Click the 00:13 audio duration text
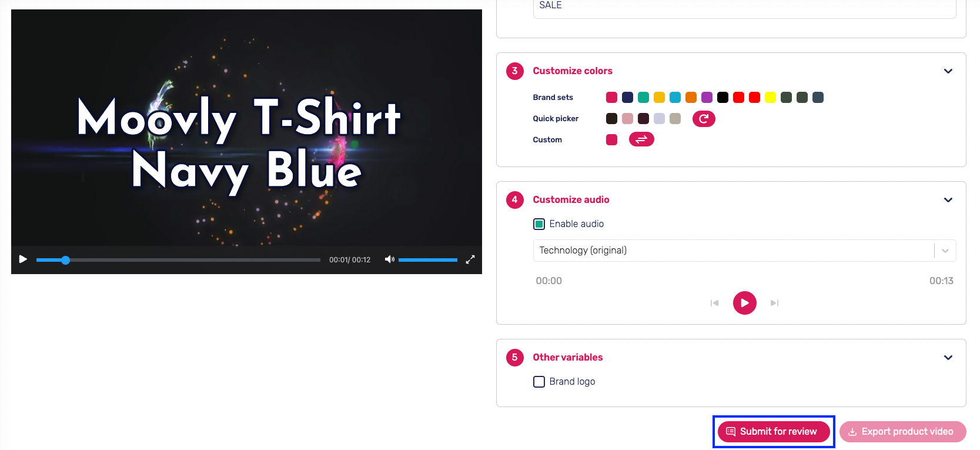The width and height of the screenshot is (980, 450). (941, 281)
